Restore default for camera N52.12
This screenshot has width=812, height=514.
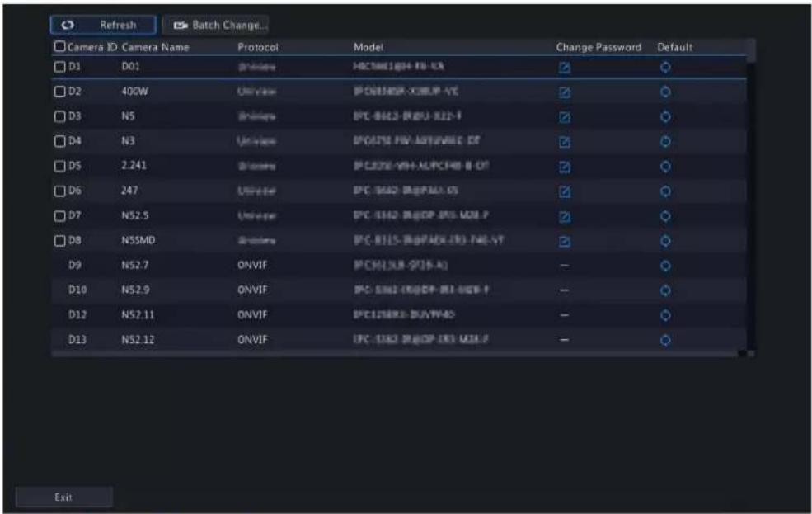pos(665,340)
